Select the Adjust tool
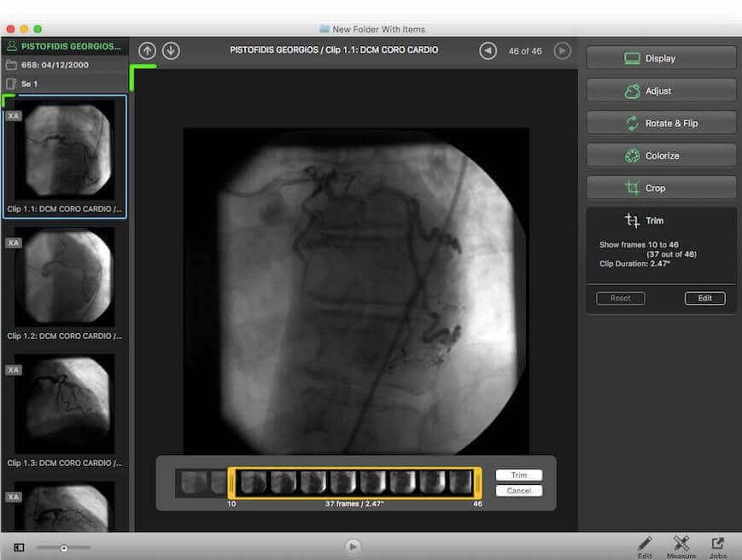This screenshot has height=560, width=742. 660,90
